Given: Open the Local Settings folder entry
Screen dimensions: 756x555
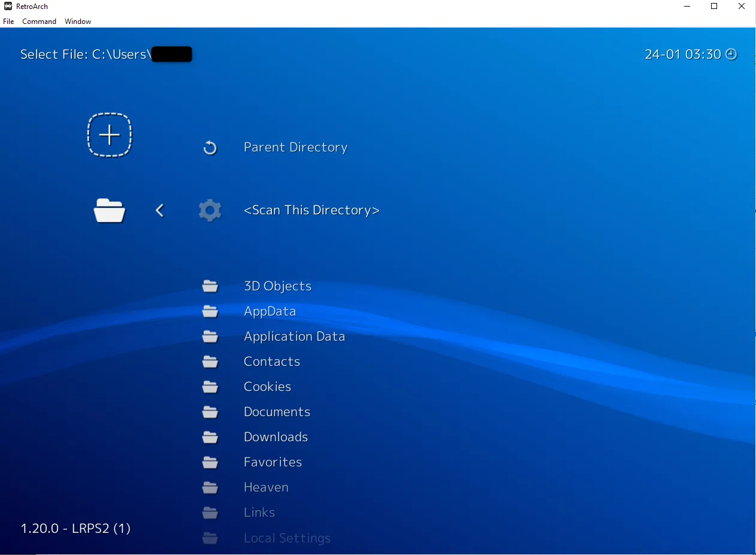Looking at the screenshot, I should [287, 538].
